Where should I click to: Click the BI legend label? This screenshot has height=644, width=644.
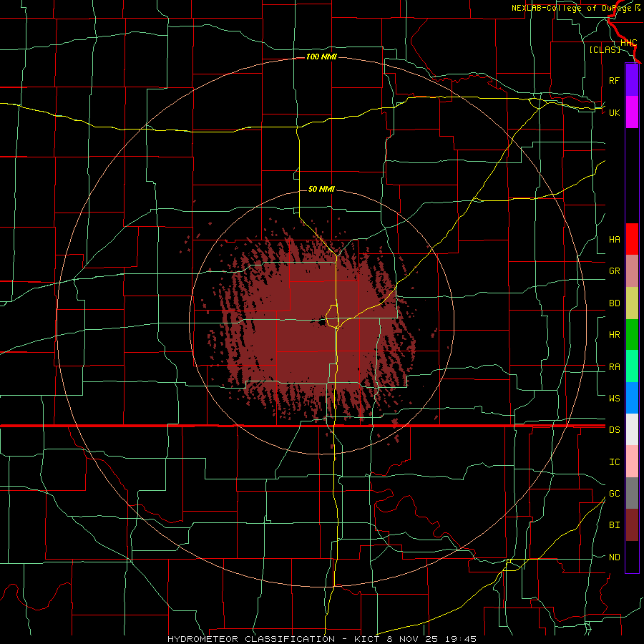[614, 525]
